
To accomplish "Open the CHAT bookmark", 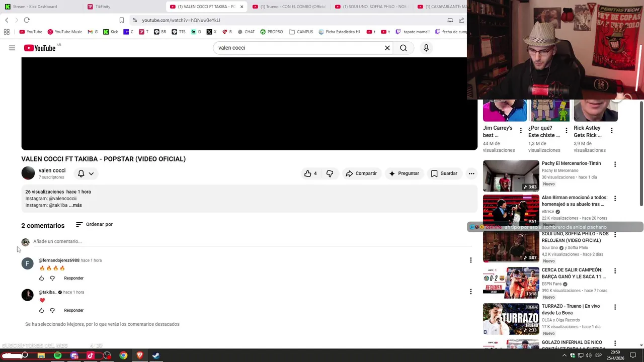I will click(x=246, y=32).
